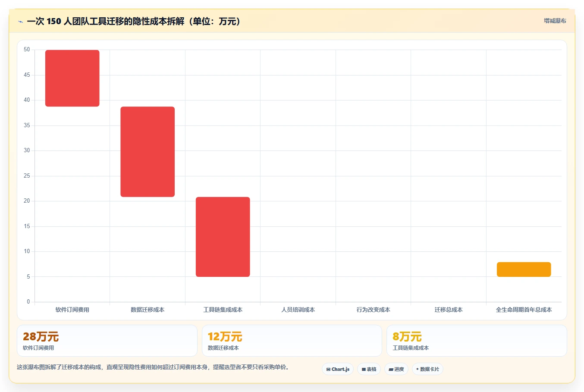
Task: Click the y-axis value 50
Action: (27, 50)
